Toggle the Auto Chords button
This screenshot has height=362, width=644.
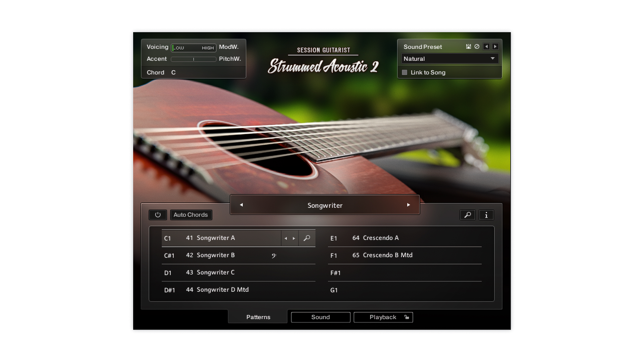click(x=191, y=215)
